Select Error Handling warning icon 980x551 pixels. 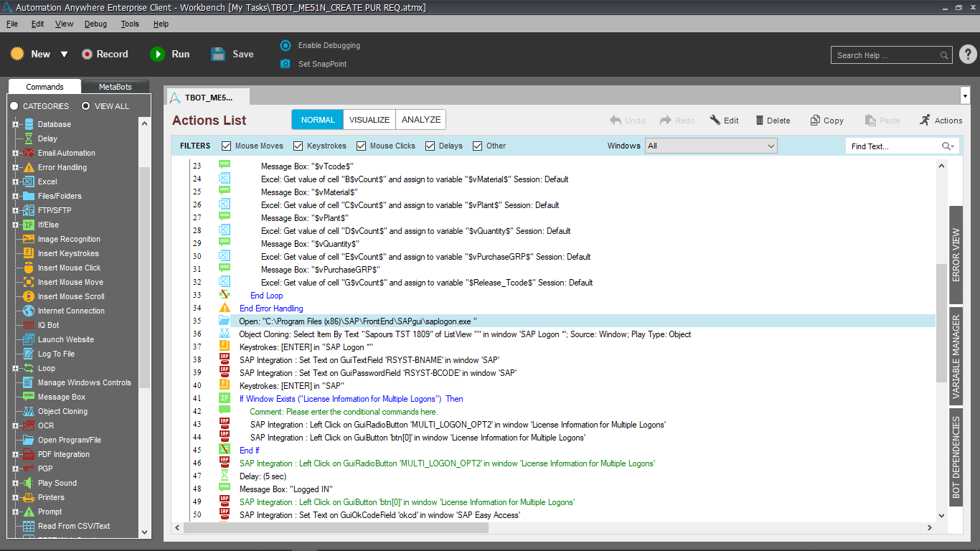pyautogui.click(x=29, y=167)
